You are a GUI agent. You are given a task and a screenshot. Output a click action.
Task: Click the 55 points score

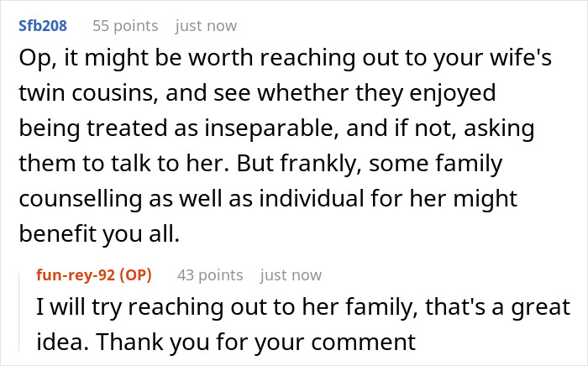[x=127, y=26]
